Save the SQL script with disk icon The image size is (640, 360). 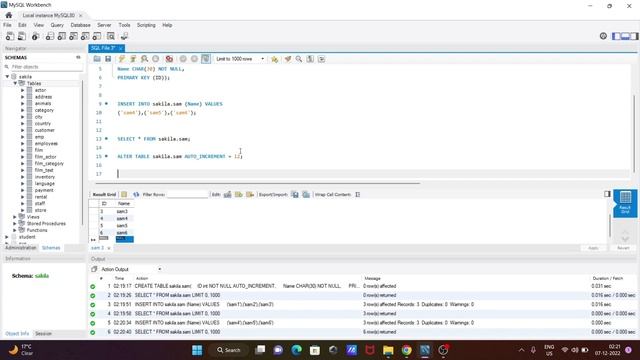108,59
